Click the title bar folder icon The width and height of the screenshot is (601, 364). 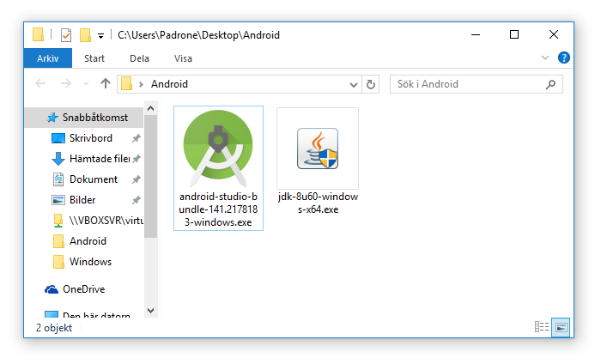pyautogui.click(x=38, y=35)
